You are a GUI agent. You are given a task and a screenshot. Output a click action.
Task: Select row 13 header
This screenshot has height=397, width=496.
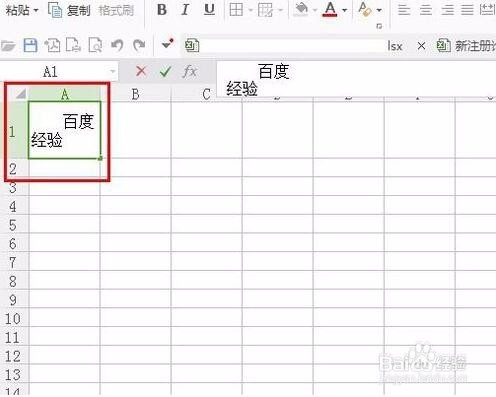coord(13,375)
